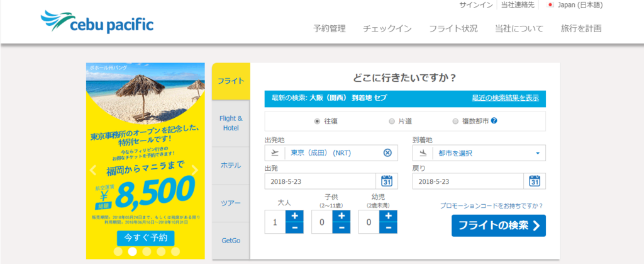This screenshot has width=644, height=264.
Task: Switch to the GetGo tab
Action: (231, 241)
